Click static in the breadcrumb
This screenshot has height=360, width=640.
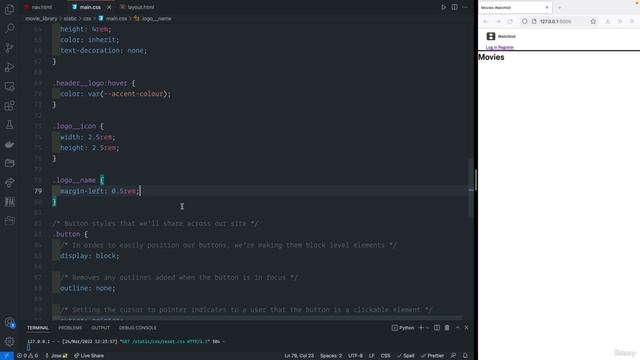click(x=70, y=18)
